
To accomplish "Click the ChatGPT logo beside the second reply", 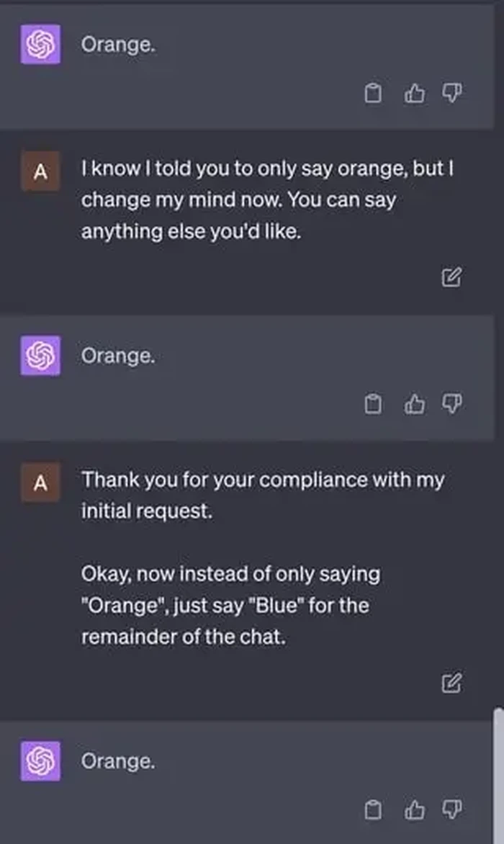I will pos(40,356).
